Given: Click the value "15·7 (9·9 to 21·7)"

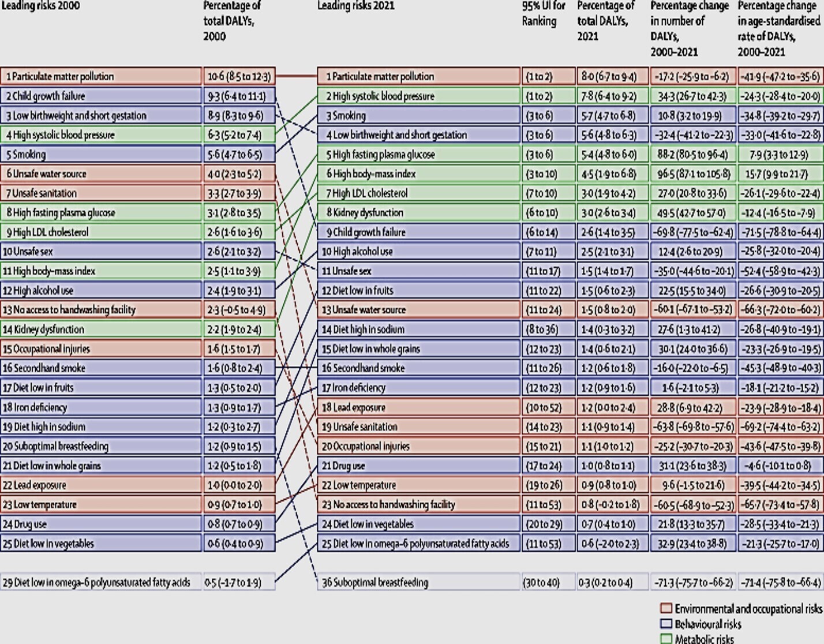Looking at the screenshot, I should [780, 174].
